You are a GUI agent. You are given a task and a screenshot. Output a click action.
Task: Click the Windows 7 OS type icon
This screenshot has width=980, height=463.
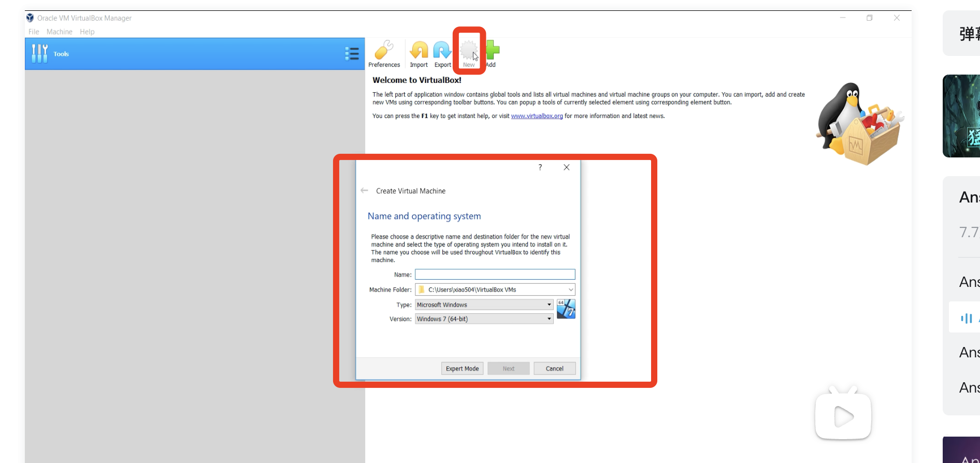pyautogui.click(x=566, y=309)
